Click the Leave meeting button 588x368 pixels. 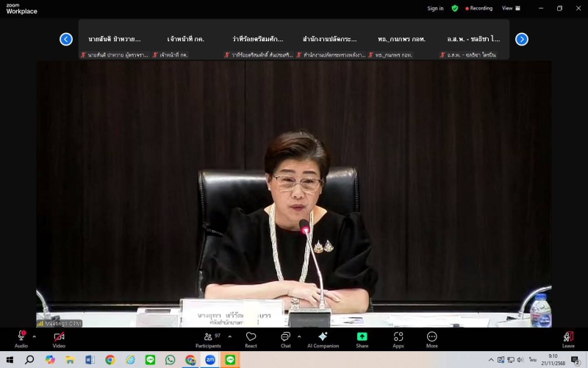pos(568,337)
